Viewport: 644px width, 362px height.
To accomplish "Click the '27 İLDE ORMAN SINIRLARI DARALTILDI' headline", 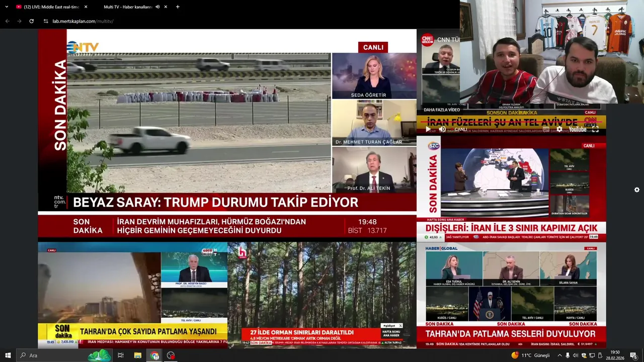I will pyautogui.click(x=302, y=332).
